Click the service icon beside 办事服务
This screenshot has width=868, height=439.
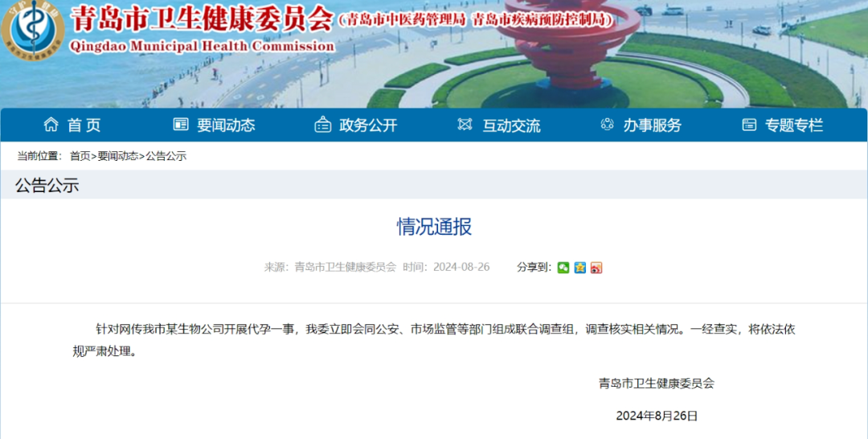click(x=608, y=125)
